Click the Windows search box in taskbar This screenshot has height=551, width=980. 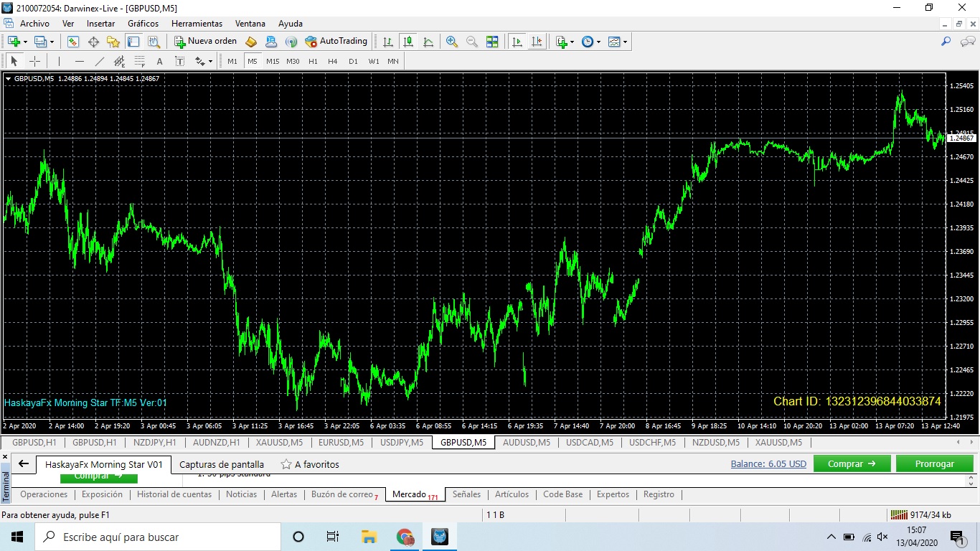tap(158, 537)
